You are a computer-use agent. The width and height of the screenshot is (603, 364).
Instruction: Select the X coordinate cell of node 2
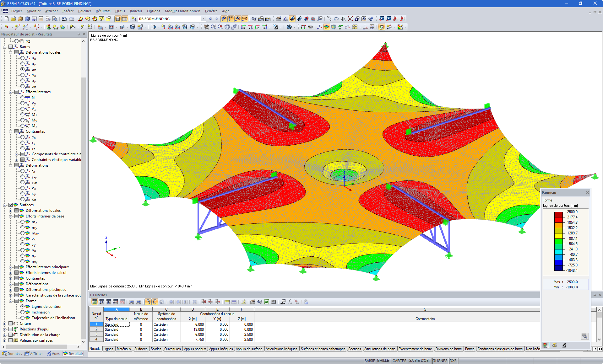(x=193, y=329)
